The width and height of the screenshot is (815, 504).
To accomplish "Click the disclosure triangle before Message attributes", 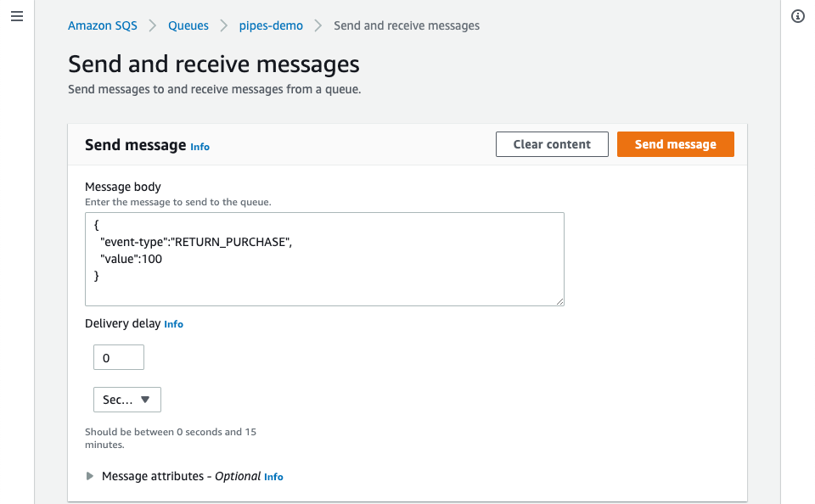I will pyautogui.click(x=90, y=476).
